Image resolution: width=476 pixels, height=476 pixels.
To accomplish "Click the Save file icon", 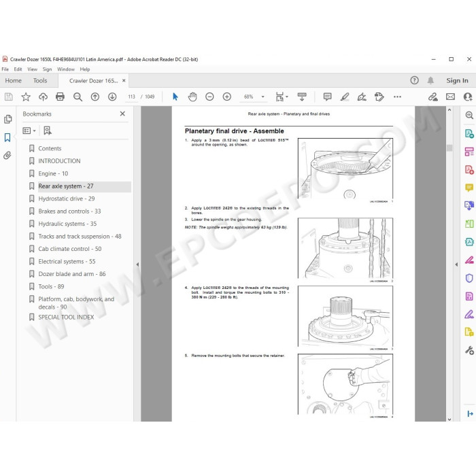I will coord(8,97).
